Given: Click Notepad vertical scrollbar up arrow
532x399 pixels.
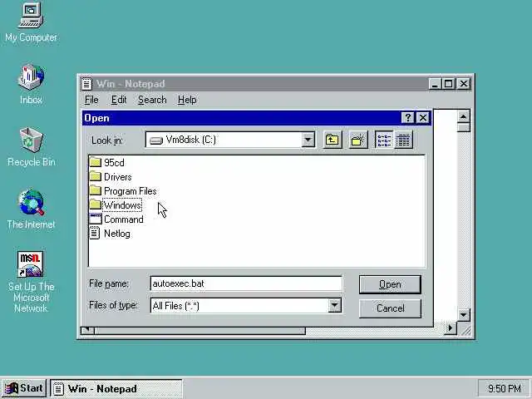Looking at the screenshot, I should pyautogui.click(x=463, y=116).
